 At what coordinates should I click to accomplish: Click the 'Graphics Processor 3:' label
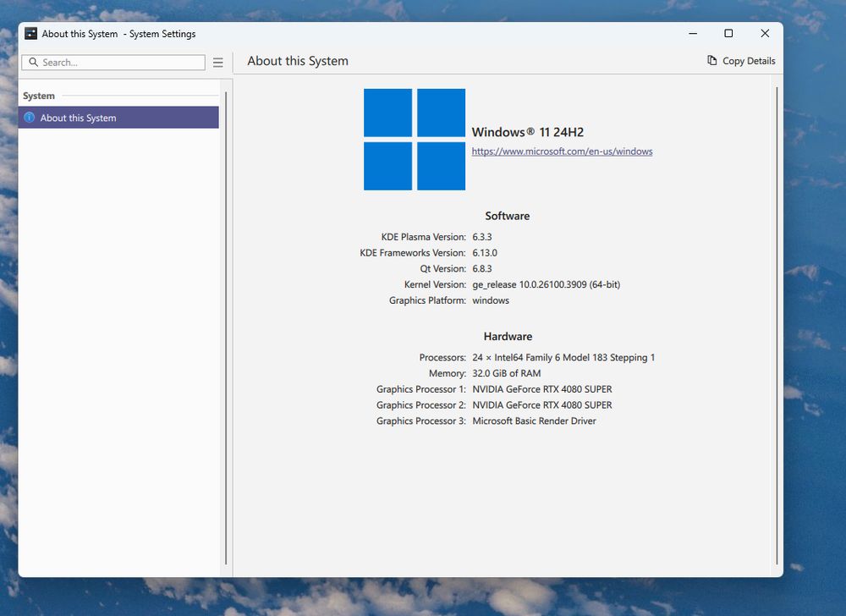420,421
